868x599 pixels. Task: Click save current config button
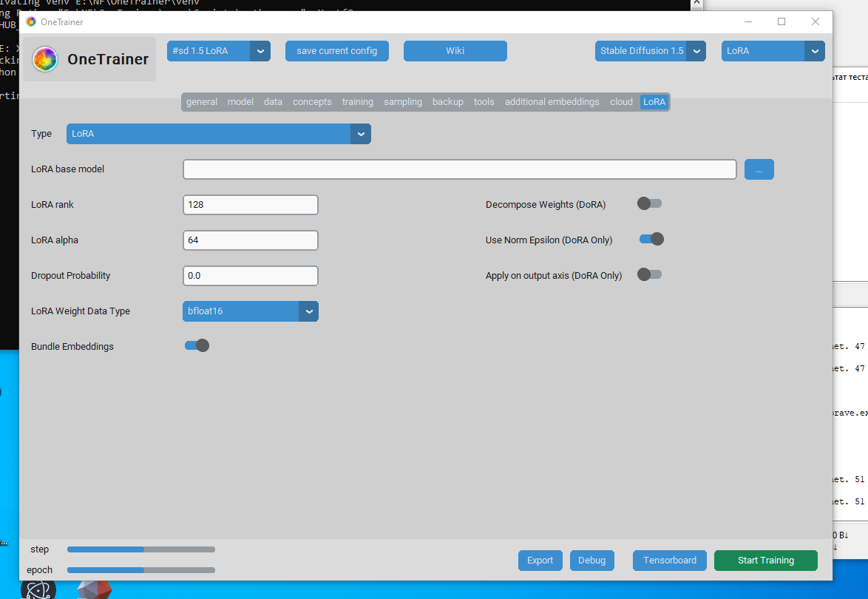tap(337, 51)
